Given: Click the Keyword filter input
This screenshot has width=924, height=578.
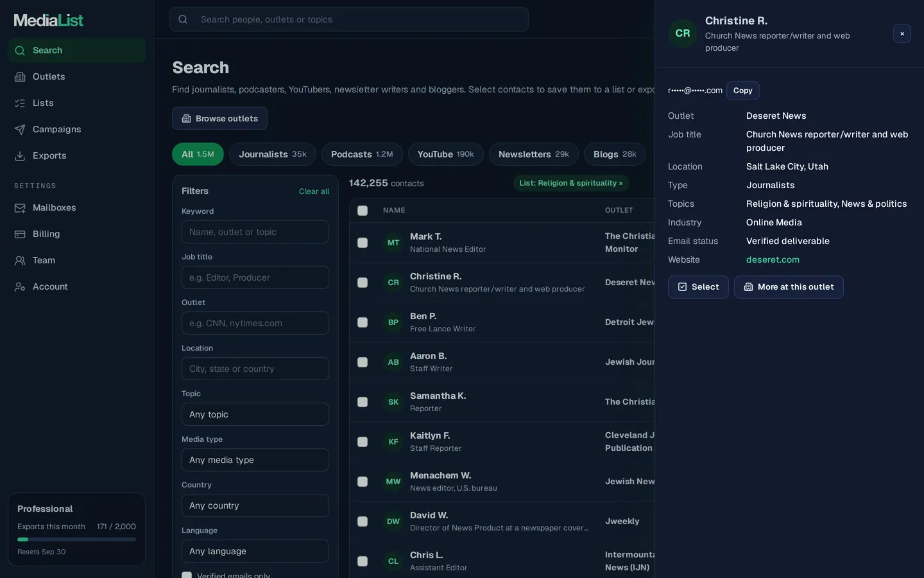Looking at the screenshot, I should [x=255, y=232].
